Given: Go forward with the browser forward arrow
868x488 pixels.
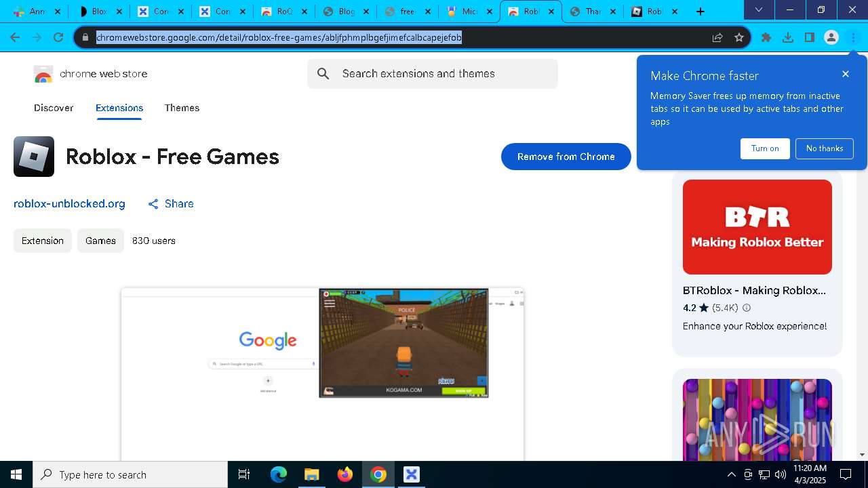Looking at the screenshot, I should (37, 37).
